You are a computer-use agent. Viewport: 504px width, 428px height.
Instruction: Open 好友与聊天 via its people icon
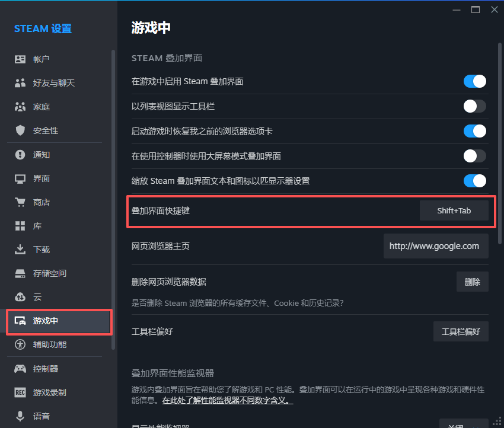pos(20,83)
